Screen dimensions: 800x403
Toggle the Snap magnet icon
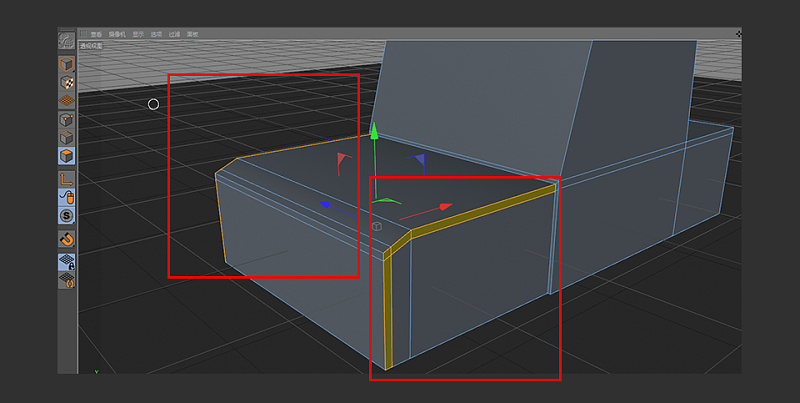click(66, 239)
